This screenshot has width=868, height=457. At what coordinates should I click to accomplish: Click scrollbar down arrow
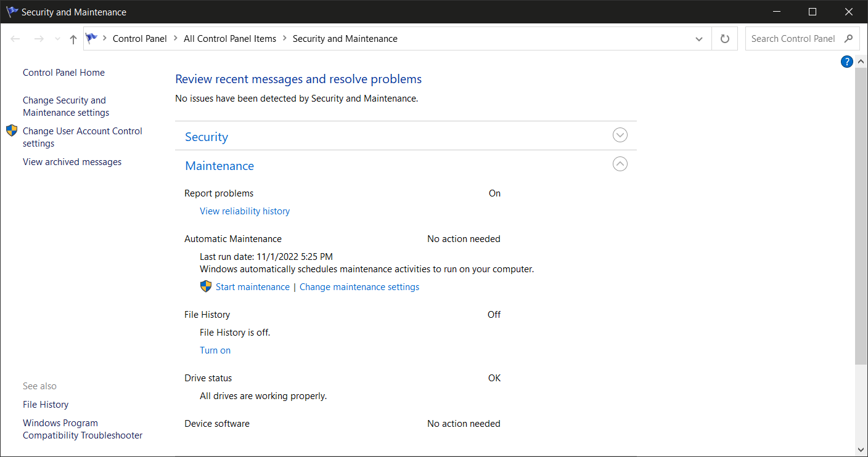tap(861, 450)
